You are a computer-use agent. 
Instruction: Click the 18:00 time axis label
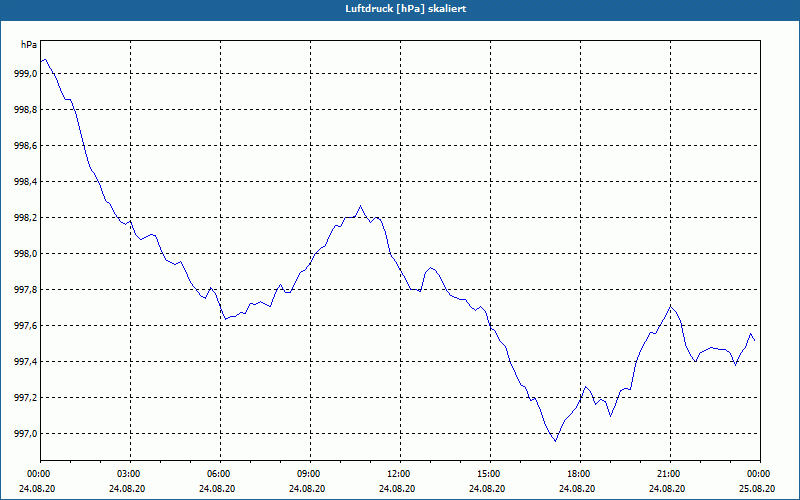pyautogui.click(x=580, y=474)
